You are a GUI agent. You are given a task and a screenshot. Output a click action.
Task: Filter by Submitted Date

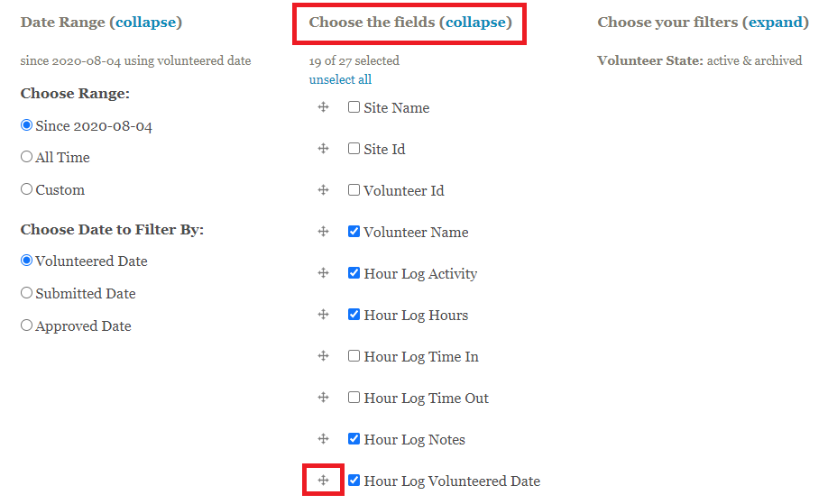coord(27,293)
